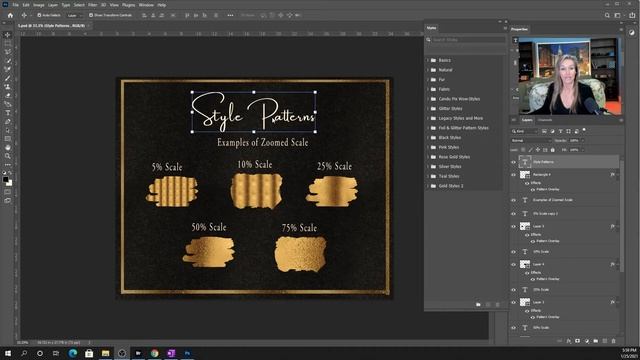The height and width of the screenshot is (360, 640).
Task: Select the Zoom tool in the toolbox
Action: pyautogui.click(x=7, y=156)
